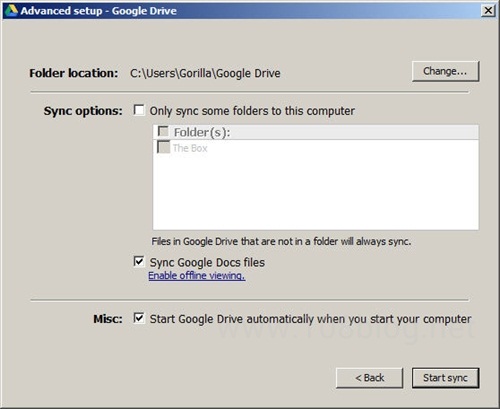This screenshot has height=409, width=500.
Task: Click the Folder(s): column header text
Action: click(202, 133)
